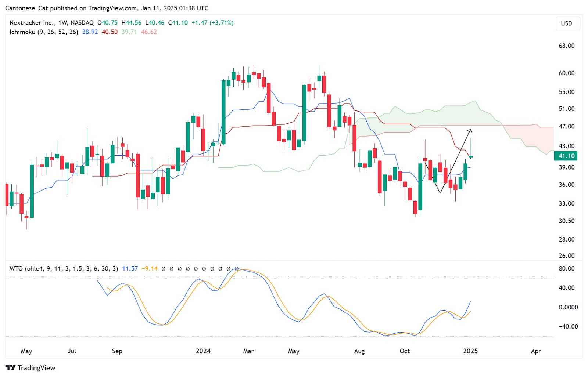Click the Jul time axis label
This screenshot has height=377, width=588.
click(72, 351)
